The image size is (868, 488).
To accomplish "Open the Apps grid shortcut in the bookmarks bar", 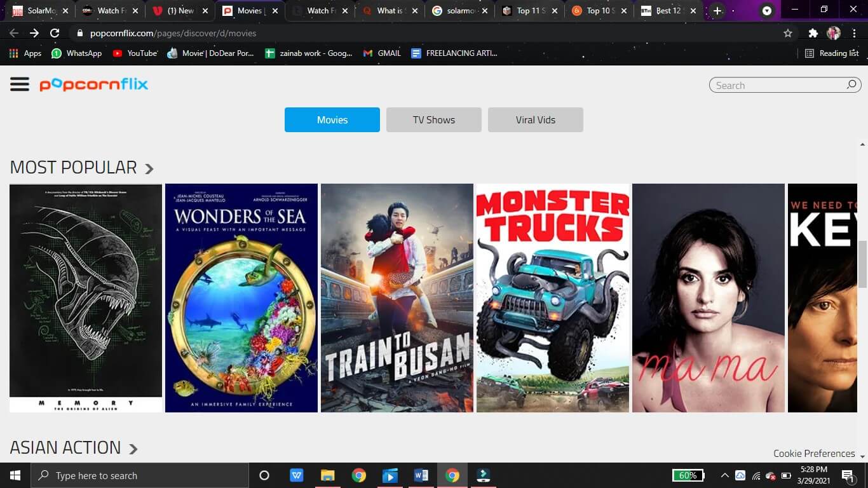I will point(25,53).
